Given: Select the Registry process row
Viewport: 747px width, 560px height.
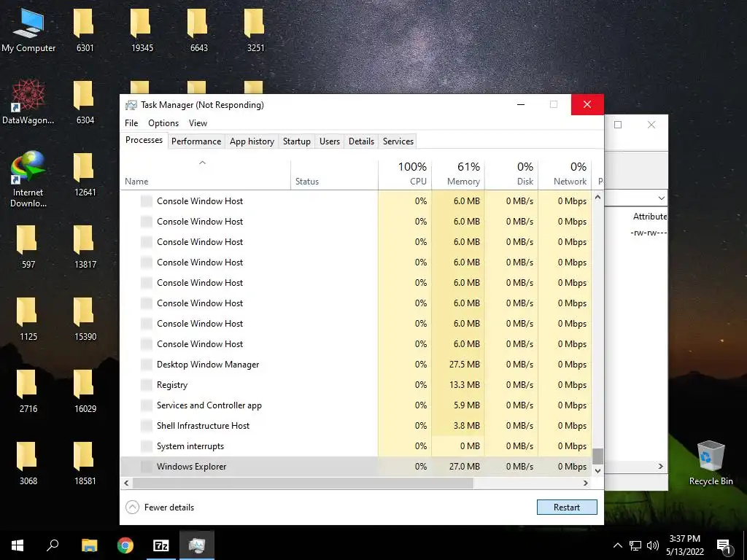Looking at the screenshot, I should click(356, 385).
